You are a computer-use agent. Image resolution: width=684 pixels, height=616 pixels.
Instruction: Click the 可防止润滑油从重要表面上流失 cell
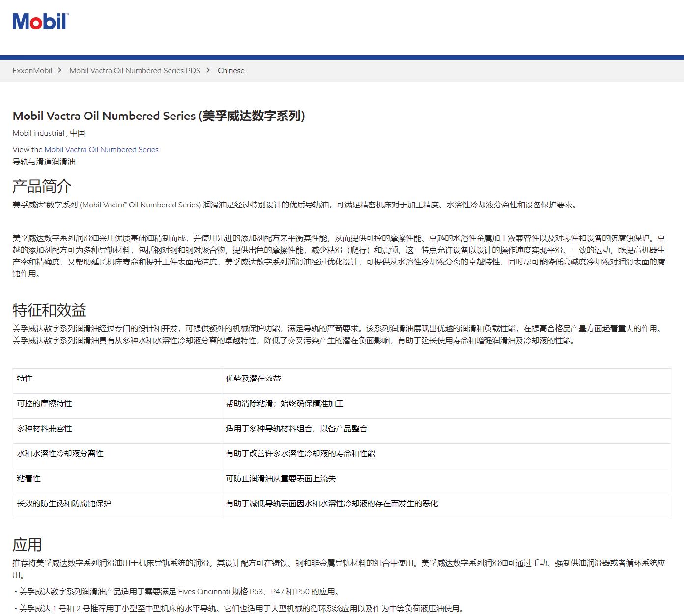[446, 481]
